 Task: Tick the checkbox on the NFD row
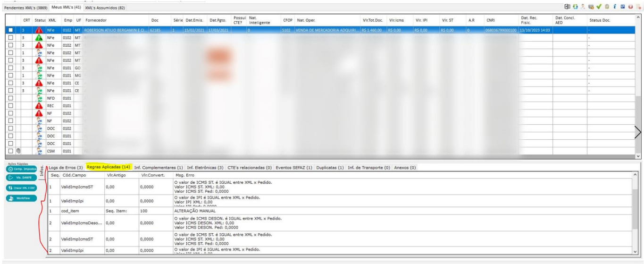[11, 98]
